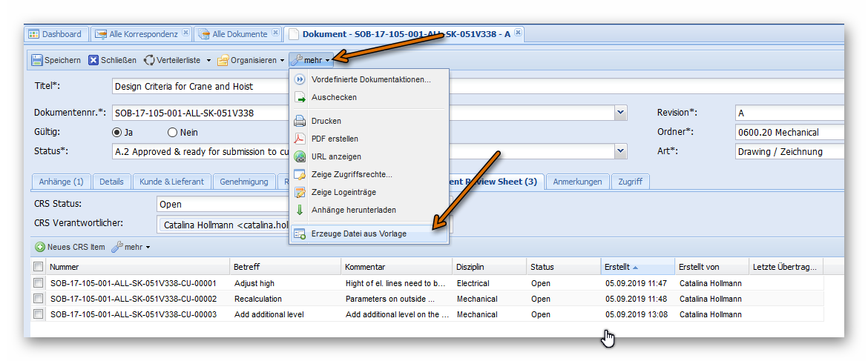Screen dimensions: 868x361
Task: Switch to the Anmerkungen tab
Action: pos(577,182)
